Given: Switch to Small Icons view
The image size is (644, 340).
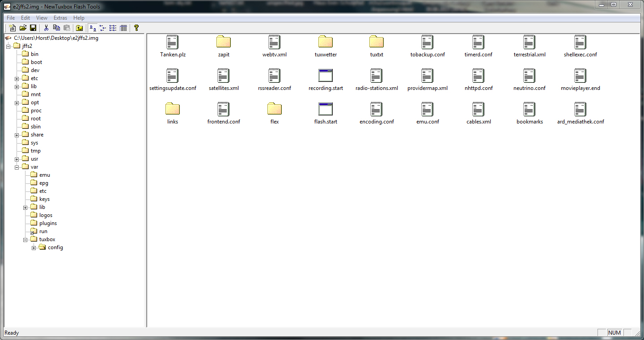Looking at the screenshot, I should click(103, 28).
